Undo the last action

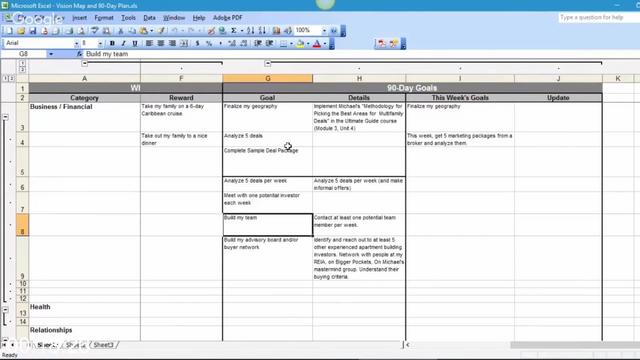[175, 31]
